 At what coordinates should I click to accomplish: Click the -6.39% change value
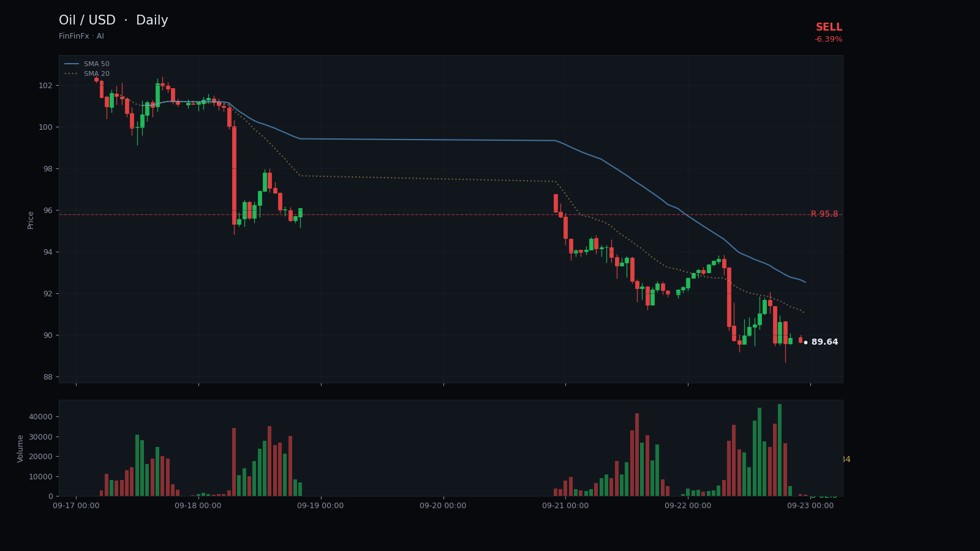[828, 40]
